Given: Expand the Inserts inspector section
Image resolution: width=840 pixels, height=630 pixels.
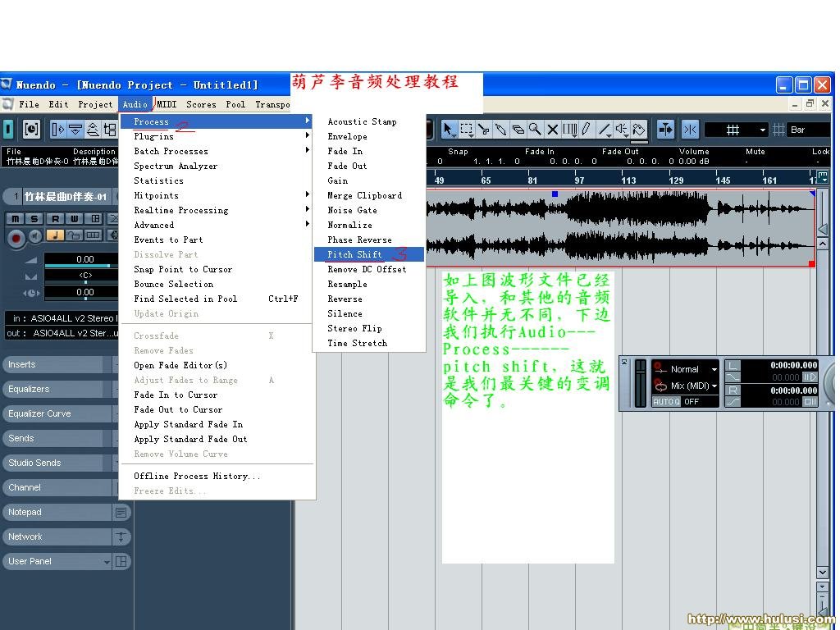Looking at the screenshot, I should tap(59, 364).
